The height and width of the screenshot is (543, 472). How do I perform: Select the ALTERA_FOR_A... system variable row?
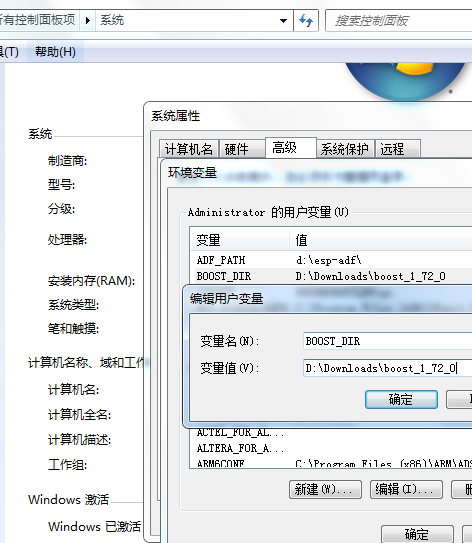pyautogui.click(x=331, y=448)
